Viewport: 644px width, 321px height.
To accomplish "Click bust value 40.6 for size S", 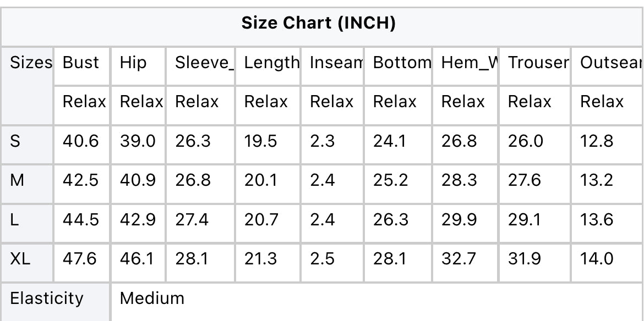I will 80,141.
